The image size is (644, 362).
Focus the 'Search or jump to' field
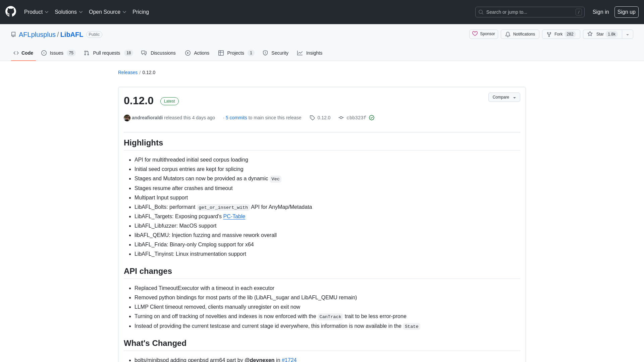tap(530, 12)
